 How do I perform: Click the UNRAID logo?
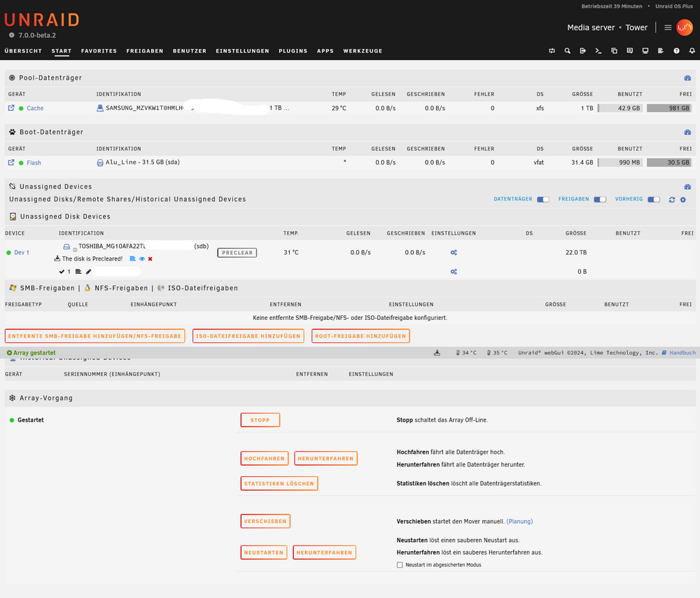(x=41, y=20)
